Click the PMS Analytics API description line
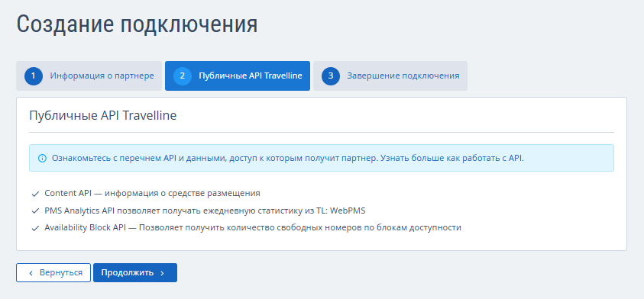This screenshot has height=299, width=644. pos(205,211)
